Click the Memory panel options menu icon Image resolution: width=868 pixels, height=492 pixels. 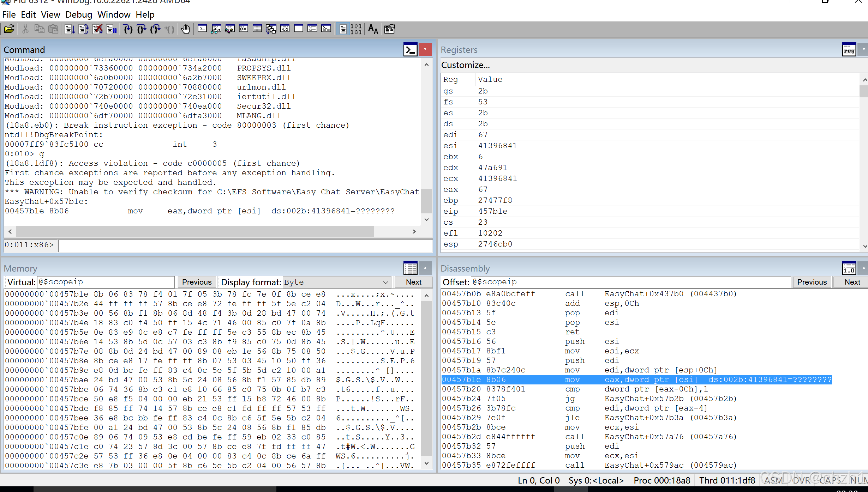[410, 268]
